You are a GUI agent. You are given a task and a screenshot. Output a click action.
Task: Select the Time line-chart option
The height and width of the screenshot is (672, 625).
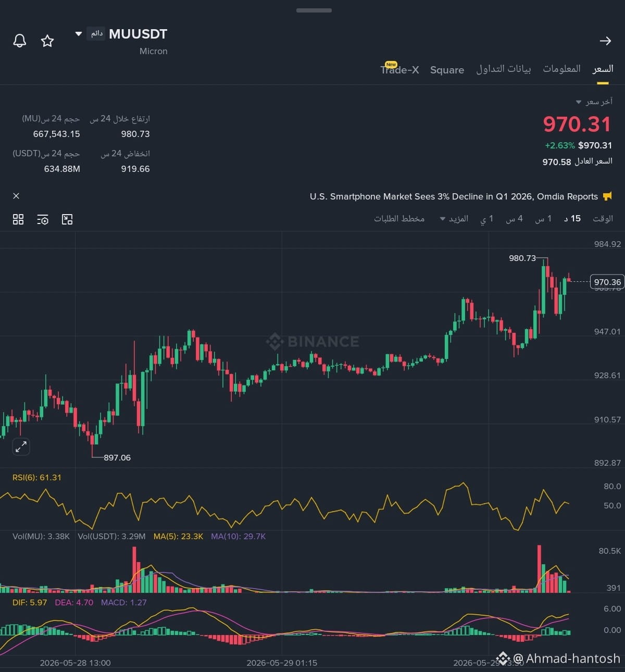(603, 219)
